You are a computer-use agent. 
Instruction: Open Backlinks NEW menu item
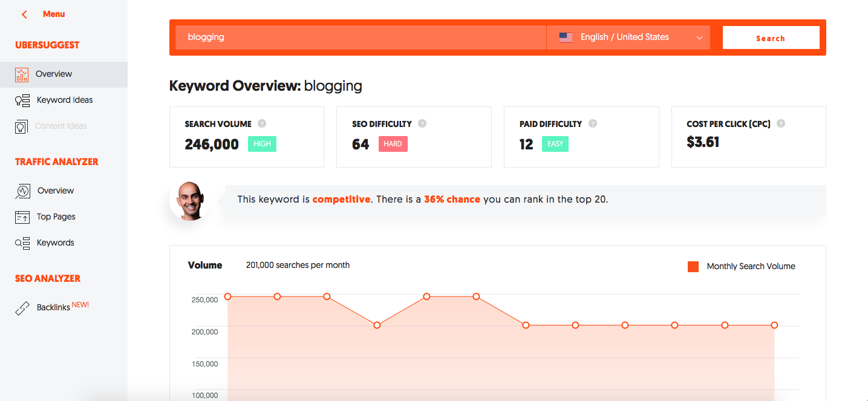pos(64,308)
